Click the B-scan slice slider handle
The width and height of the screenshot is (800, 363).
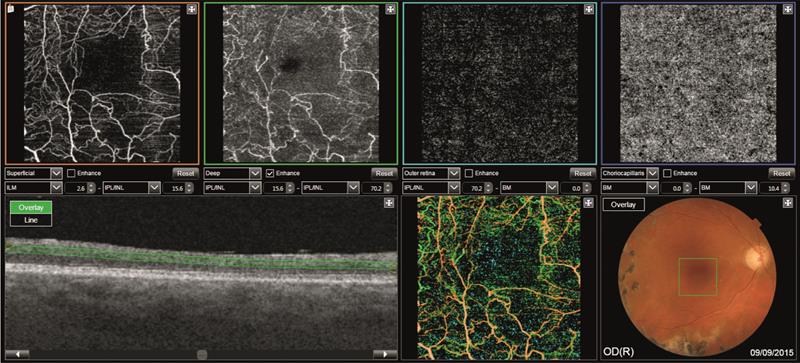(202, 354)
